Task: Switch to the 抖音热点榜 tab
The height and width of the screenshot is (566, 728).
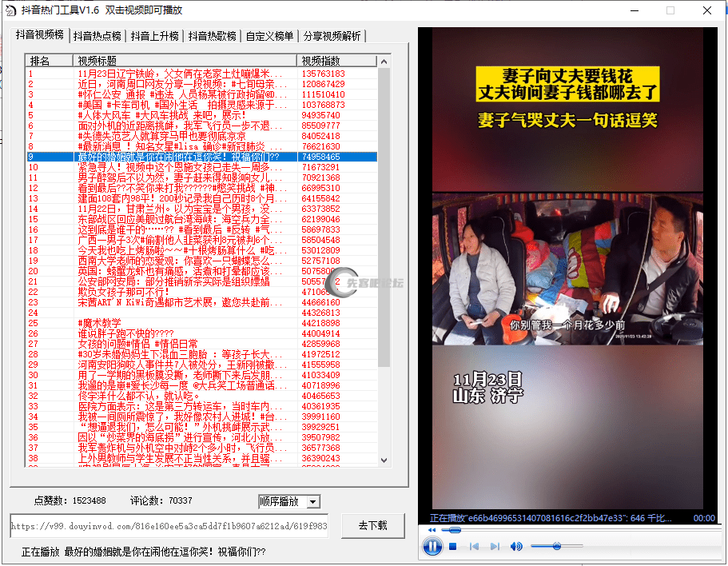Action: pos(97,36)
